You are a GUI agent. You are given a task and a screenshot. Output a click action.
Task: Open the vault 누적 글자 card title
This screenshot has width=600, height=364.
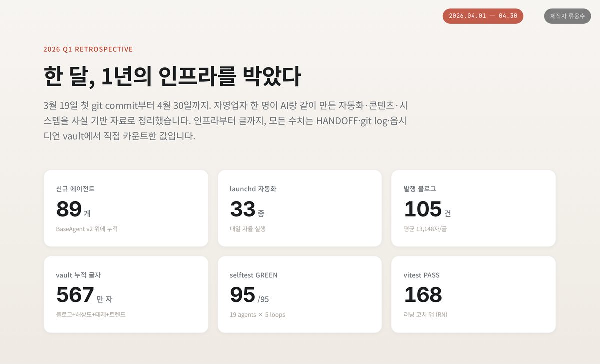(79, 275)
